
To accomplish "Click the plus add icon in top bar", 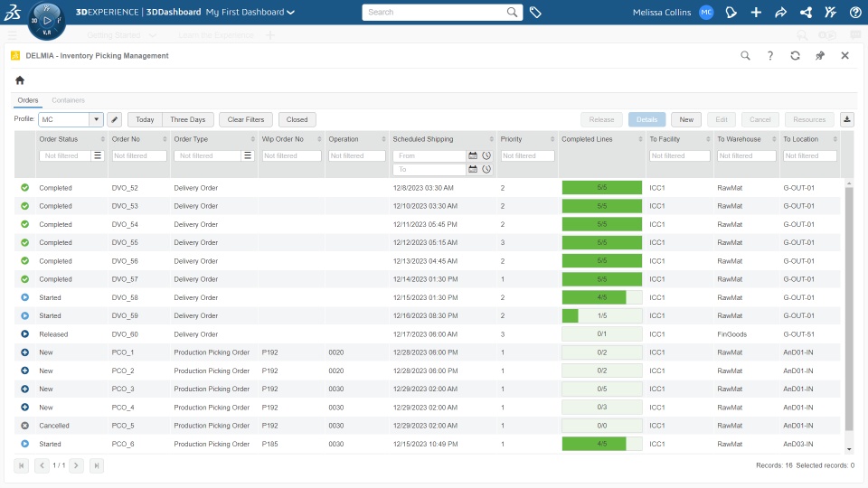I will [x=756, y=12].
